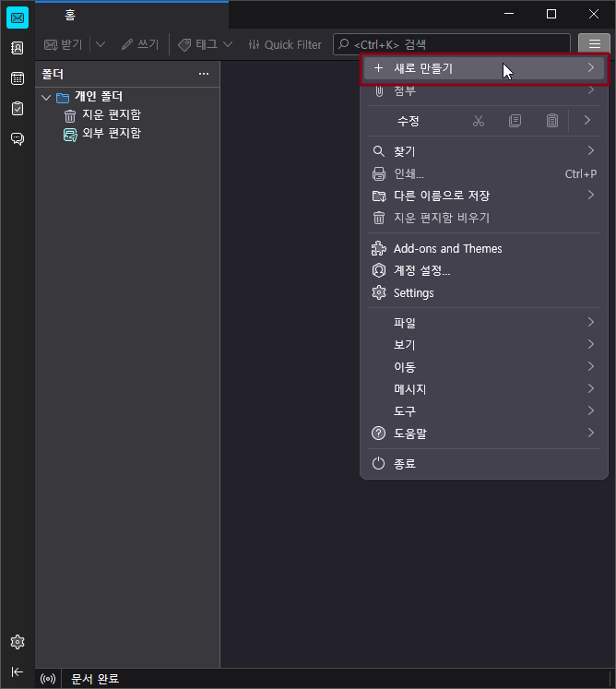The image size is (616, 689).
Task: Choose 종료 to quit the app
Action: click(x=484, y=464)
